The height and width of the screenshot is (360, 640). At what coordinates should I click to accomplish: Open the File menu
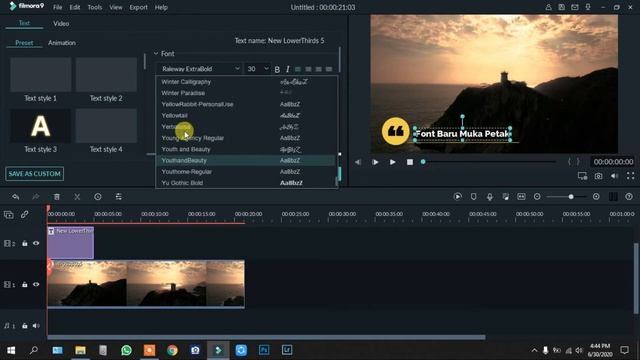(x=58, y=7)
